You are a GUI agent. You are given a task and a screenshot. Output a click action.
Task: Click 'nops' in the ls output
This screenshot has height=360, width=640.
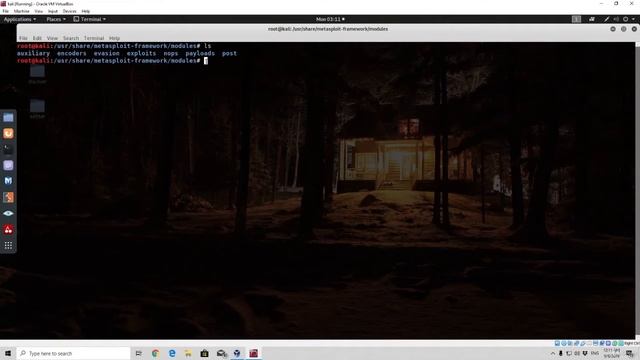click(x=171, y=53)
